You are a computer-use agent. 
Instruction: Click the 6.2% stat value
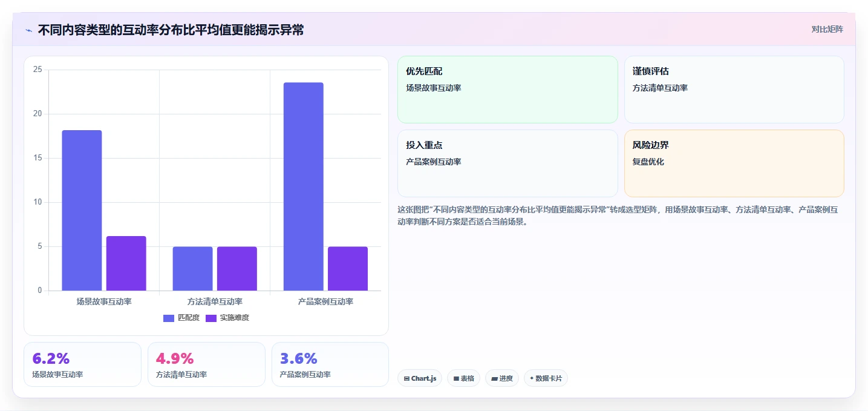click(x=51, y=358)
